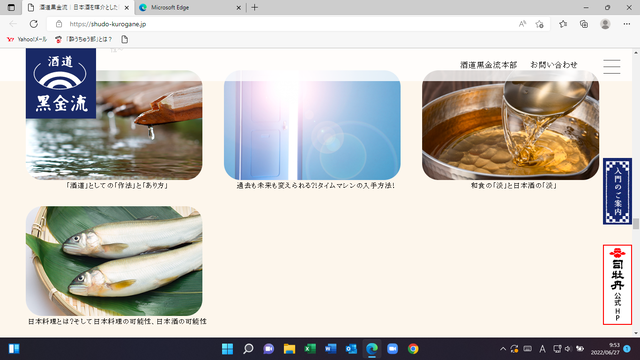Image resolution: width=640 pixels, height=360 pixels.
Task: Open the dashi pouring article thumbnail
Action: click(x=510, y=125)
